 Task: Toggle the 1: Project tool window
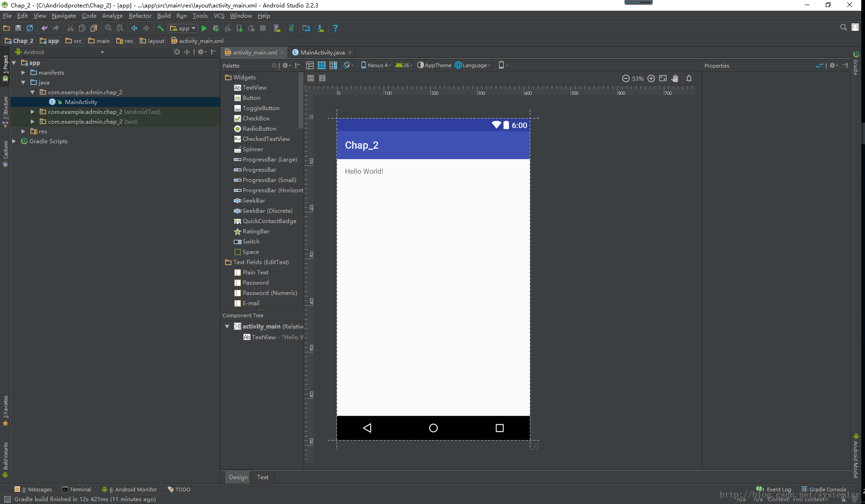tap(5, 68)
